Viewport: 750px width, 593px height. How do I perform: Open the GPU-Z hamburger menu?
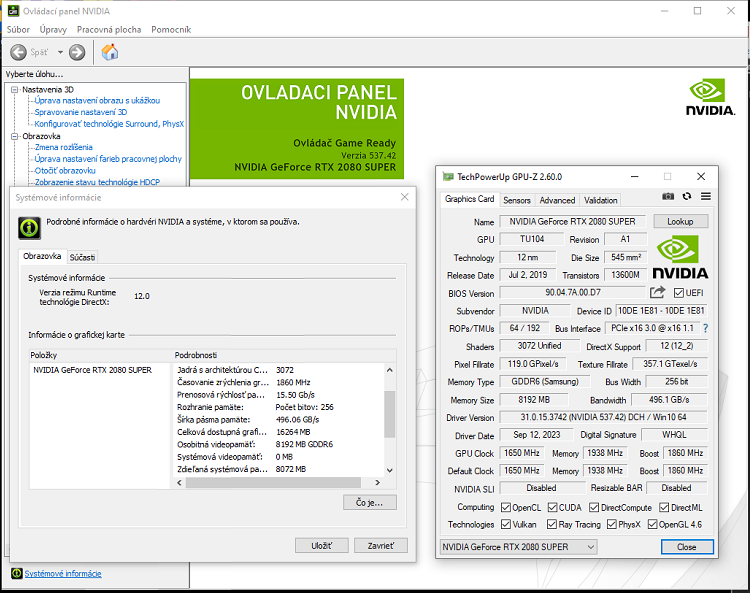click(705, 197)
